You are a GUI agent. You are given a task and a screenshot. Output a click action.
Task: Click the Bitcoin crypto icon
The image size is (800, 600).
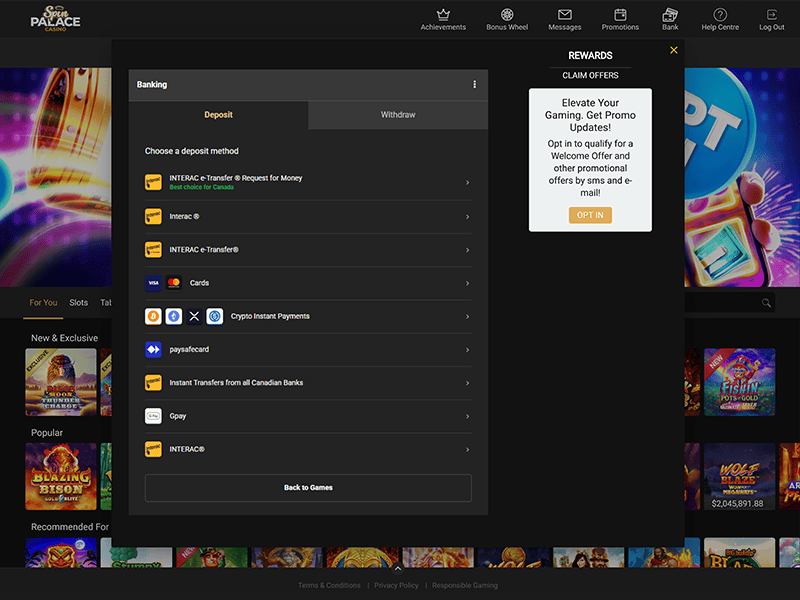[153, 316]
